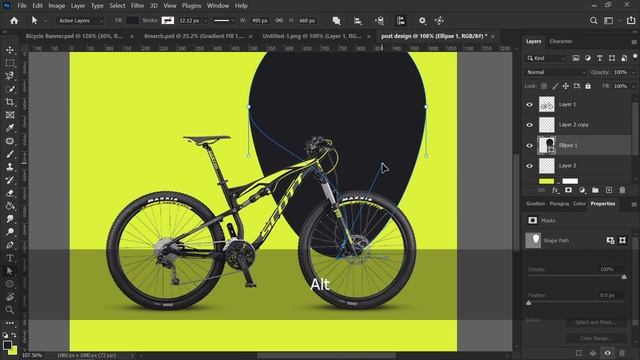Open the layer Opacity dropdown arrow
640x360 pixels.
633,72
